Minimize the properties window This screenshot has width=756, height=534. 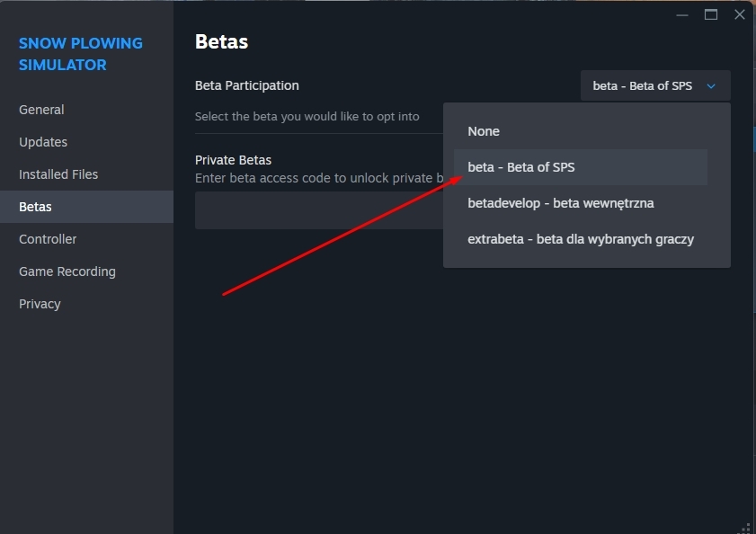(682, 14)
